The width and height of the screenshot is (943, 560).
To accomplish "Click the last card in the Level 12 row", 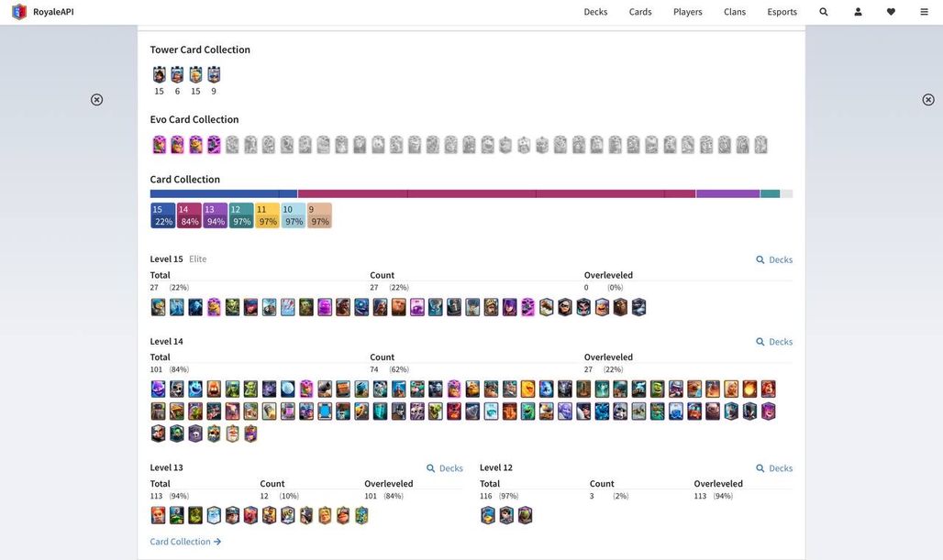I will tap(525, 515).
